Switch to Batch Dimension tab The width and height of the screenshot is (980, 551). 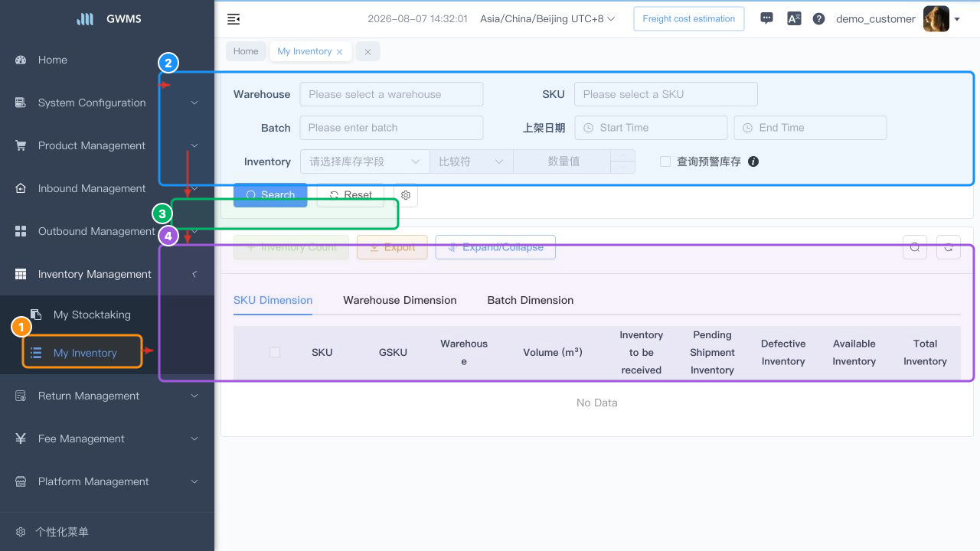pos(531,300)
